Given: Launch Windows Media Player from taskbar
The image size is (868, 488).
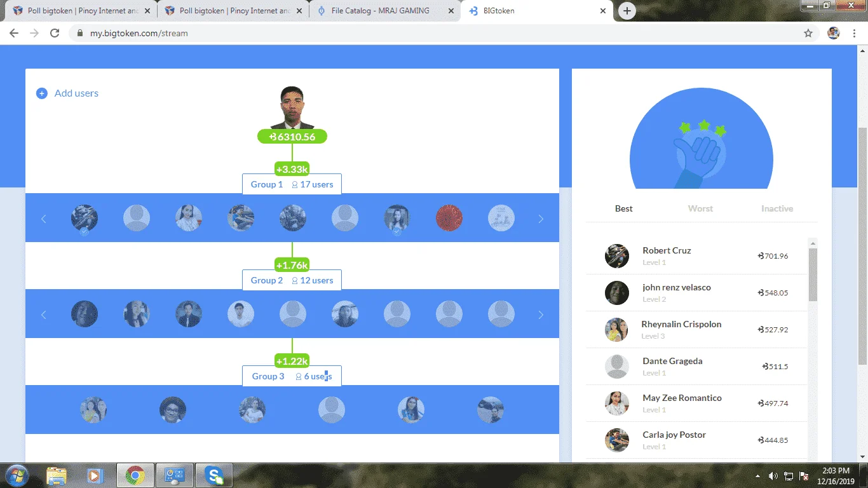Looking at the screenshot, I should [95, 475].
